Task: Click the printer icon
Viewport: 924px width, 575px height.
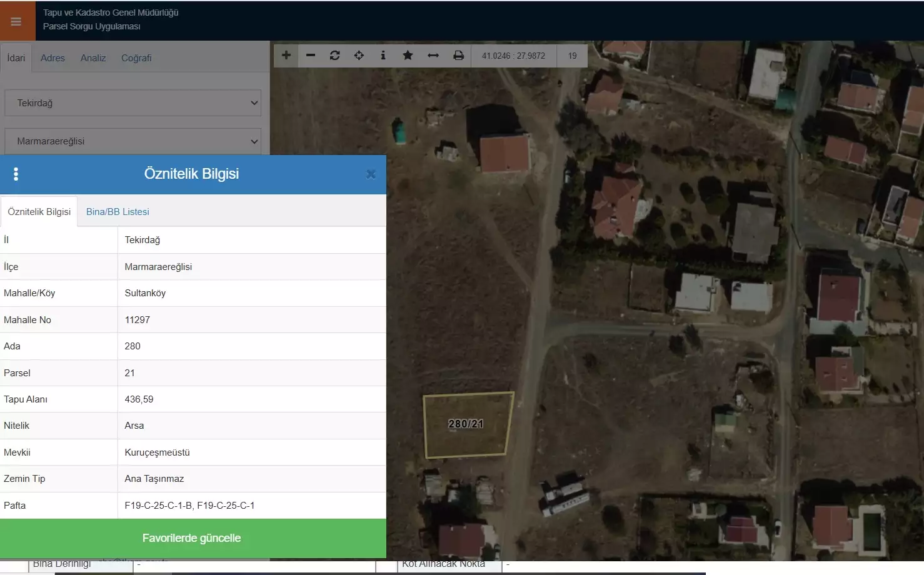Action: [458, 56]
